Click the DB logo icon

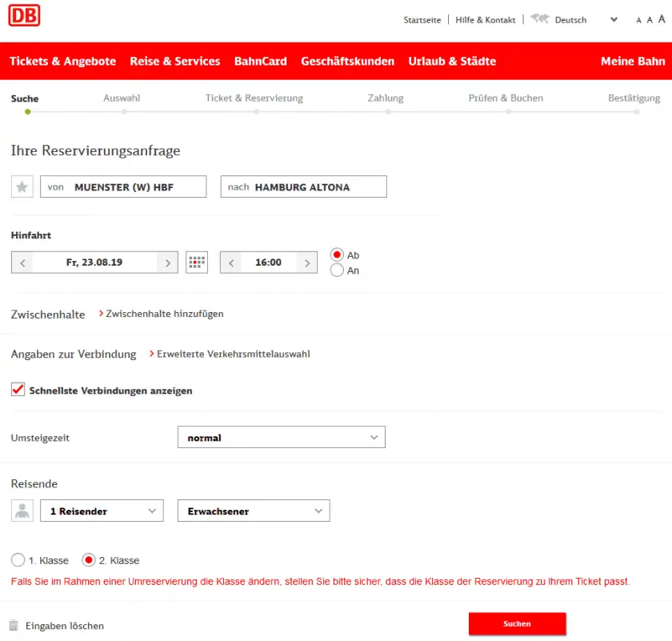tap(24, 15)
